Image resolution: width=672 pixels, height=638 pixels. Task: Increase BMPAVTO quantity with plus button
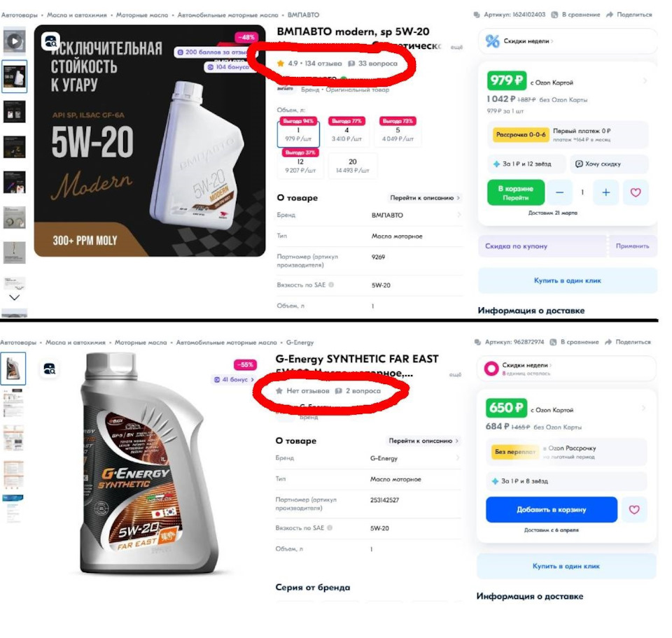tap(605, 192)
